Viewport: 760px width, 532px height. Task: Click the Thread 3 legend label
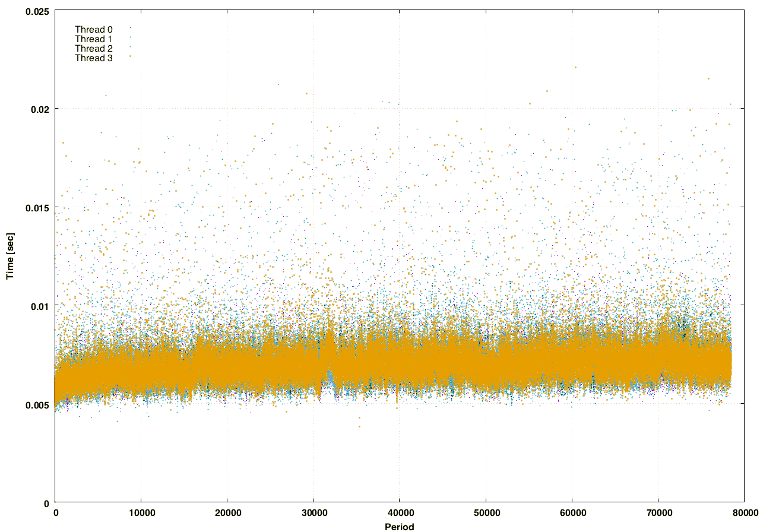pyautogui.click(x=94, y=58)
